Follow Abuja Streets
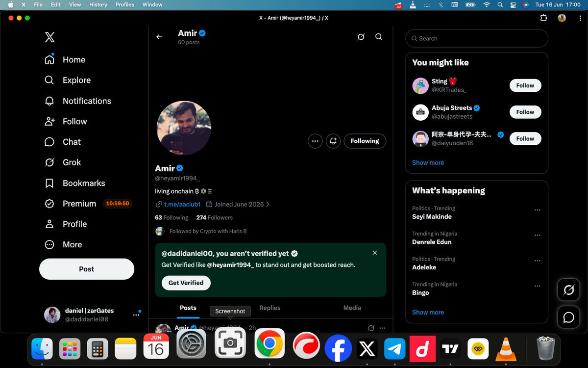The image size is (588, 368). pyautogui.click(x=525, y=112)
